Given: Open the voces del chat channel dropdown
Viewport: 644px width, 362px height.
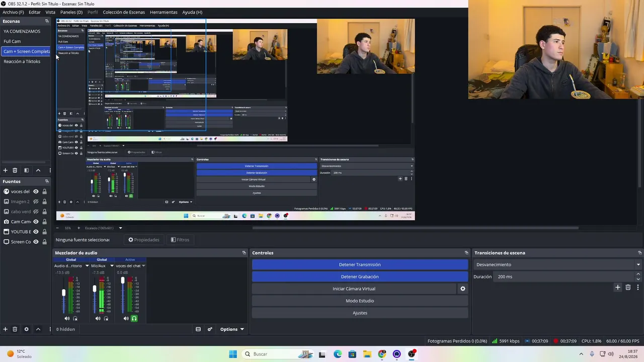Looking at the screenshot, I should pyautogui.click(x=143, y=266).
